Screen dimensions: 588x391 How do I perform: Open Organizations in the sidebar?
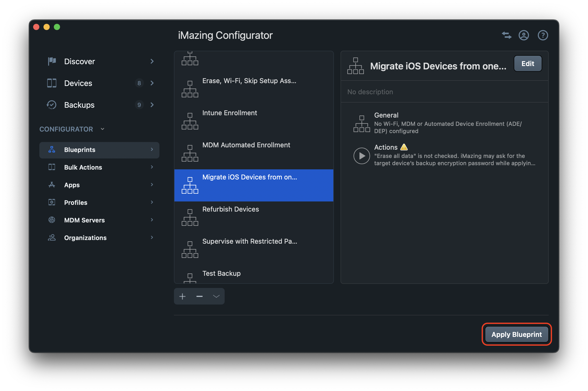pos(85,237)
